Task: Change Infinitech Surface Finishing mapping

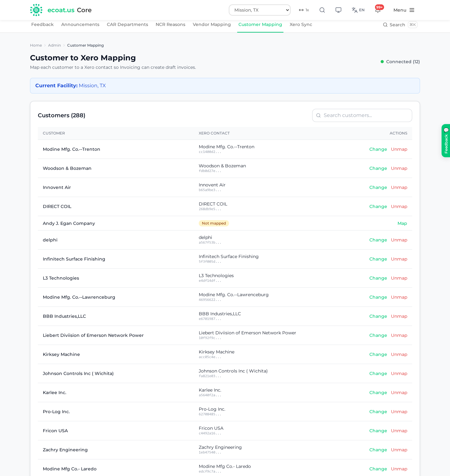Action: (378, 259)
